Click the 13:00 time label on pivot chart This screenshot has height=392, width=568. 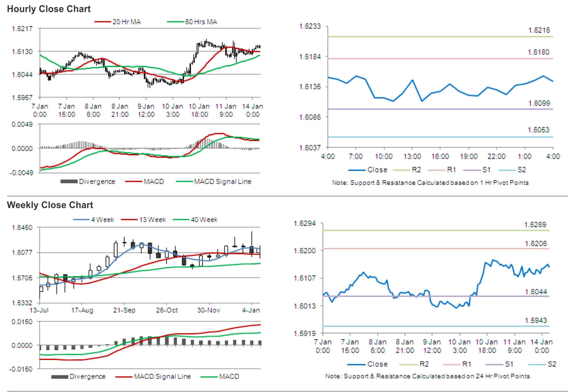click(412, 156)
